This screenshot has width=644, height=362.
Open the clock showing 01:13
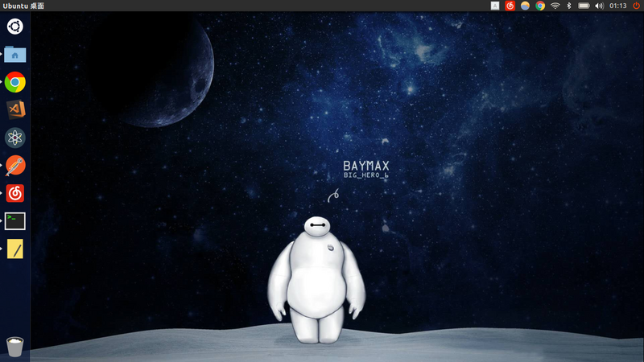(617, 6)
